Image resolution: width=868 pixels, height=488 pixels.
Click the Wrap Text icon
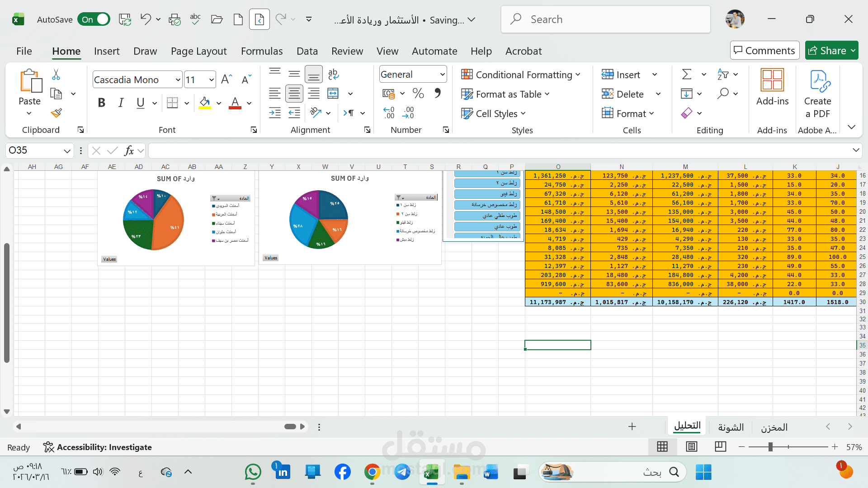pos(333,74)
